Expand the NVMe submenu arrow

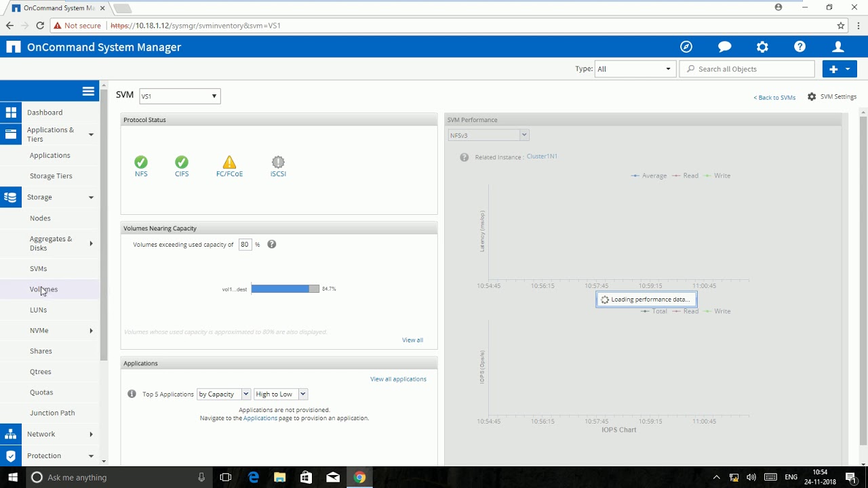(x=91, y=331)
